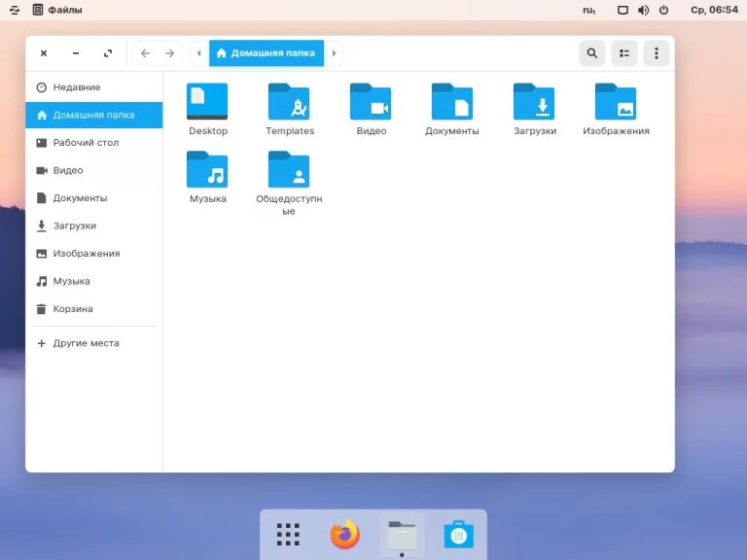Select the Desktop folder icon
The width and height of the screenshot is (747, 560).
(207, 102)
